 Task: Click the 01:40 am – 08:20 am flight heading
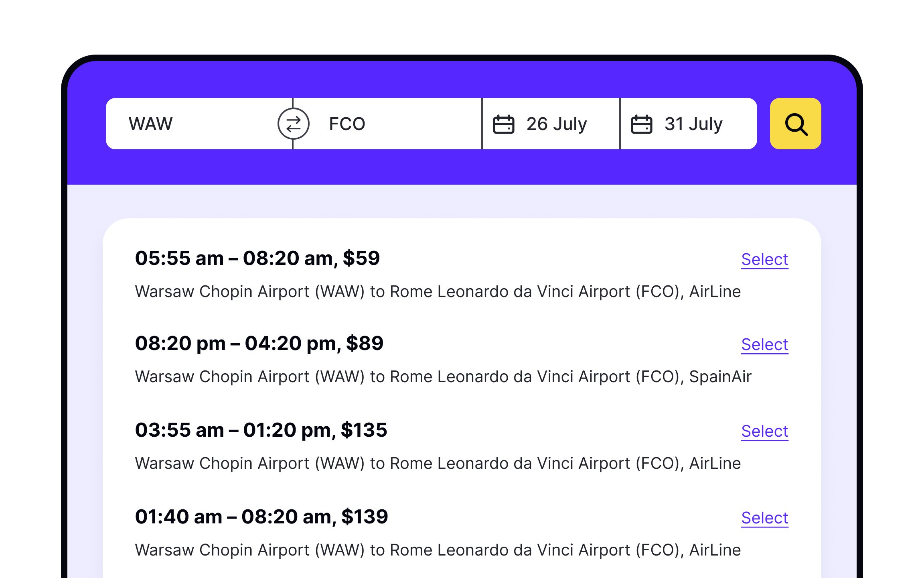coord(261,517)
